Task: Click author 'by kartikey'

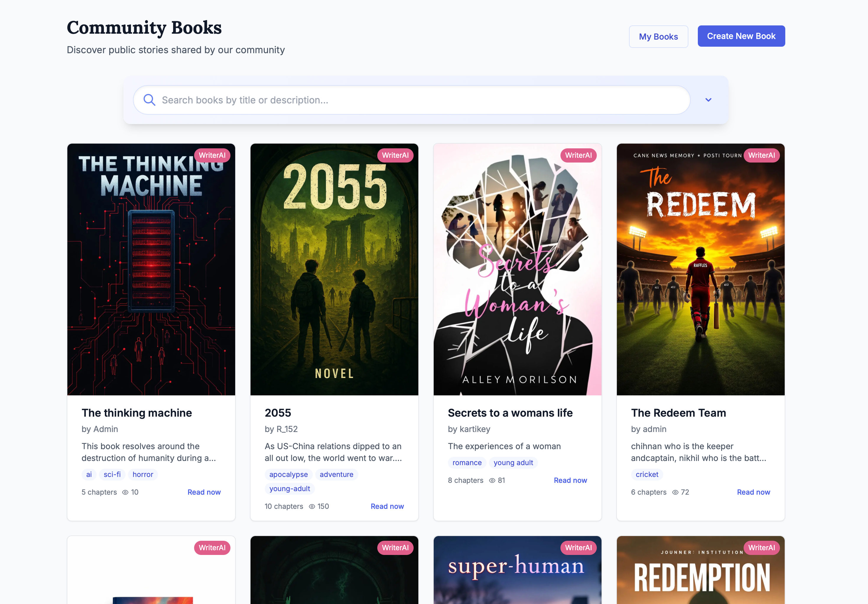Action: point(469,429)
